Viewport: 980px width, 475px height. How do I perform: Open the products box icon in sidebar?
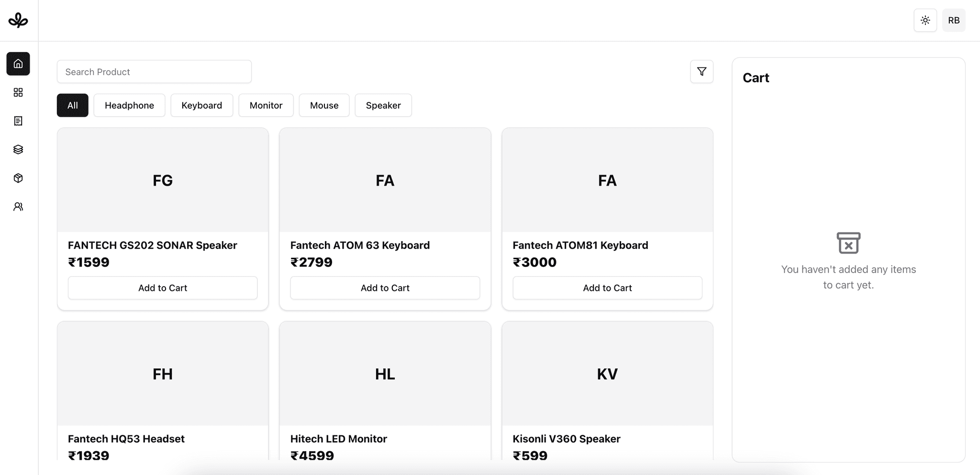click(18, 178)
